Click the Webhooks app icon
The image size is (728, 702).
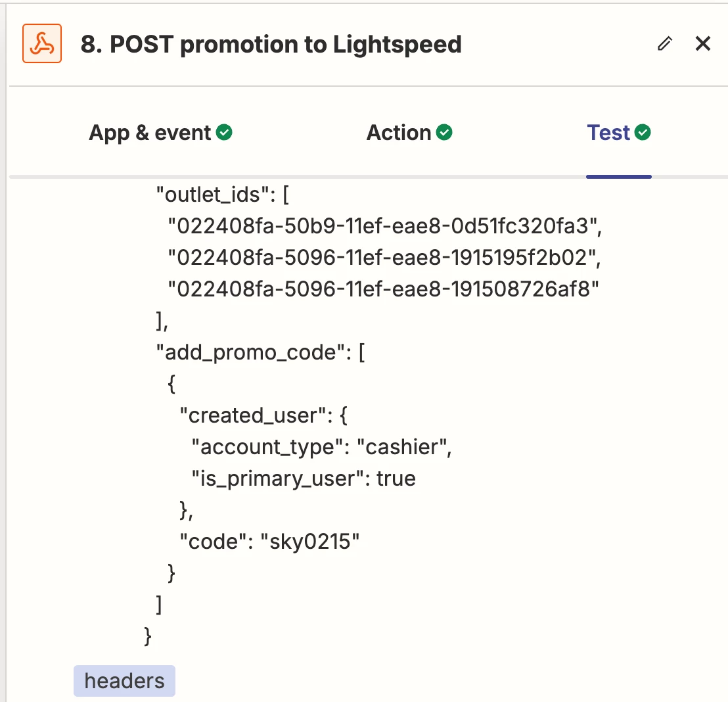42,44
